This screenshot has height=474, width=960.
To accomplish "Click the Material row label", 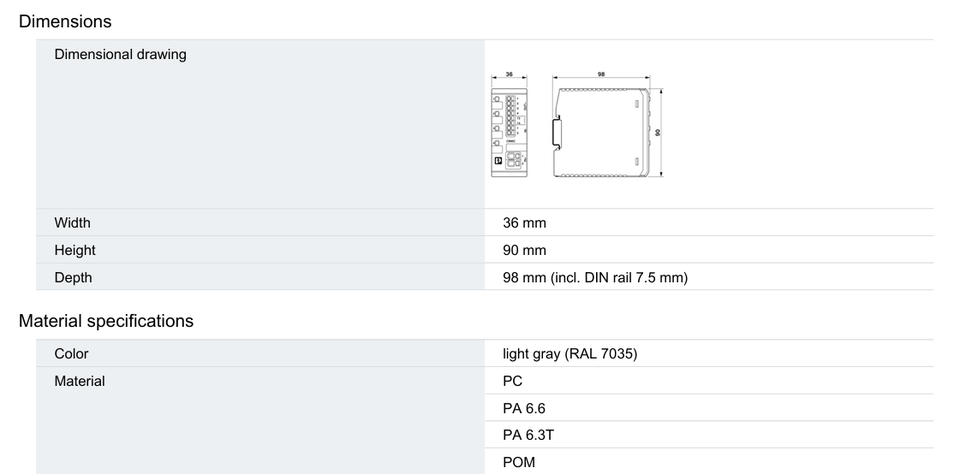I will tap(80, 381).
